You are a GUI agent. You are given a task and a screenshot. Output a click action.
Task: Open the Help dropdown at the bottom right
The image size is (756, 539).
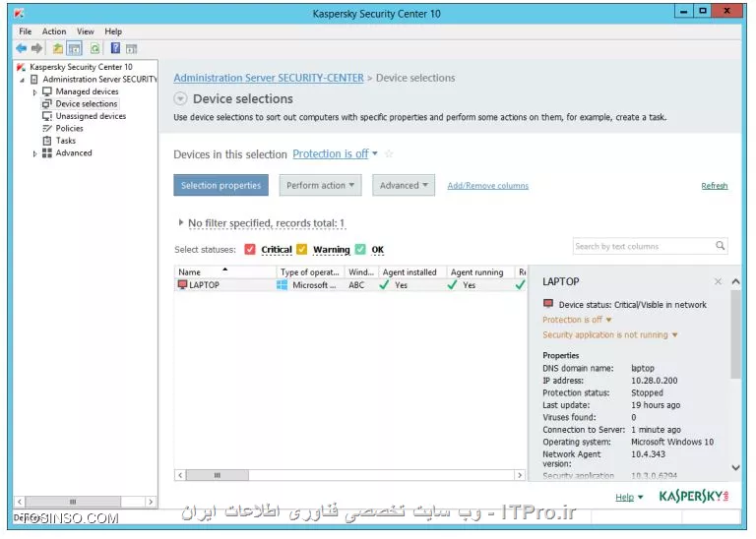tap(629, 497)
